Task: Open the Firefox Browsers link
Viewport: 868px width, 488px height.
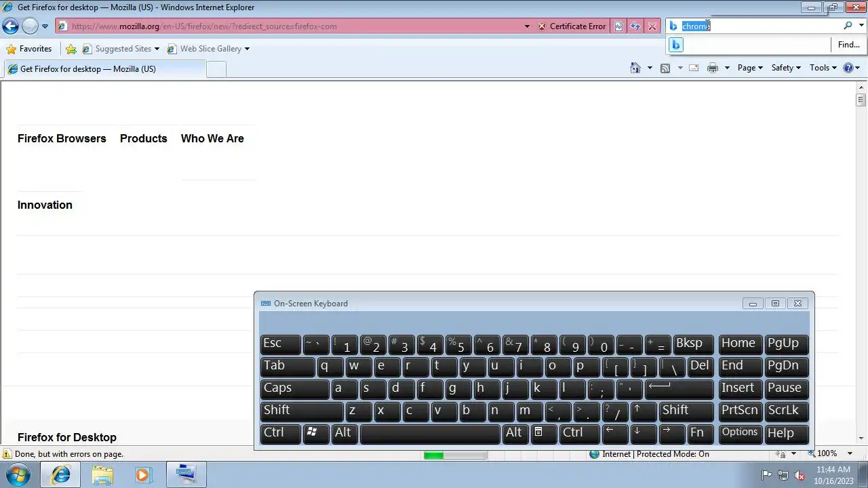Action: coord(62,138)
